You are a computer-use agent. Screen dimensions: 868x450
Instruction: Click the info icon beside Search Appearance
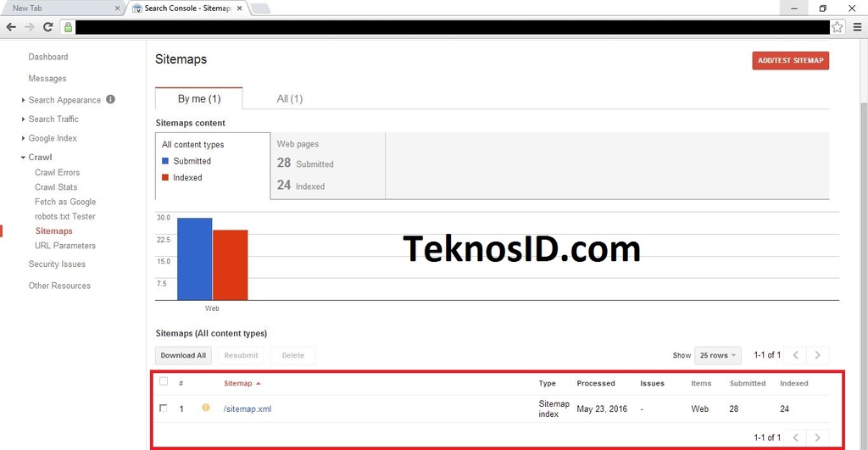[x=111, y=99]
